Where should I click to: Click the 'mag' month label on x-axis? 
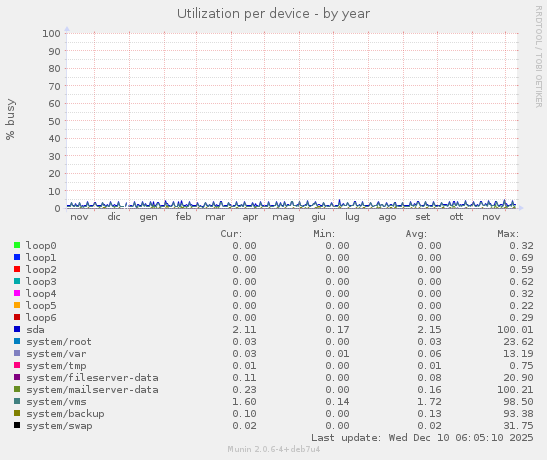click(283, 217)
